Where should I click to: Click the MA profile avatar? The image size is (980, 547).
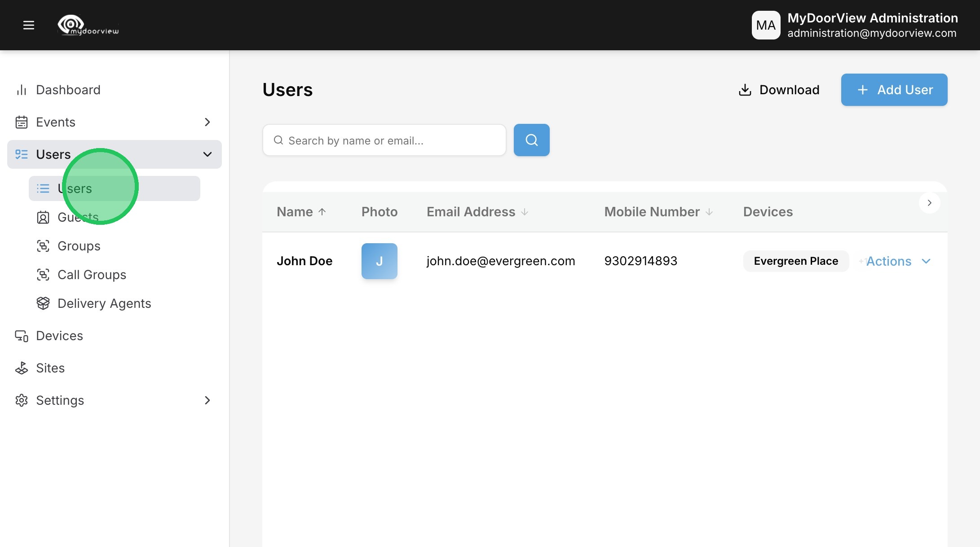pyautogui.click(x=766, y=25)
